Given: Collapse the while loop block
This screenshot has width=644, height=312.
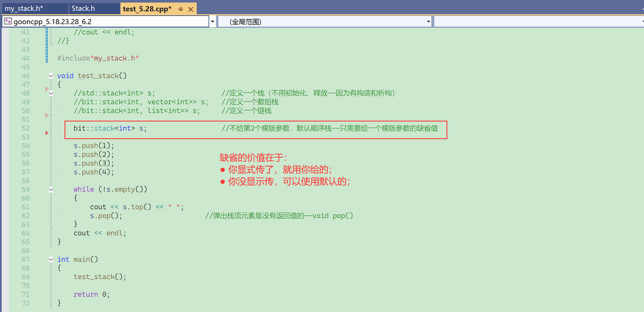Looking at the screenshot, I should pos(51,189).
